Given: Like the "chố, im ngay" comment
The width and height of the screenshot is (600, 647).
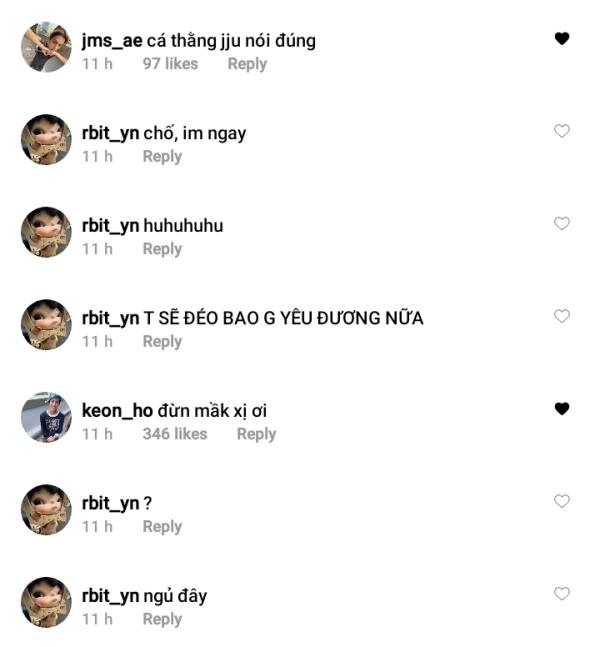Looking at the screenshot, I should click(562, 131).
